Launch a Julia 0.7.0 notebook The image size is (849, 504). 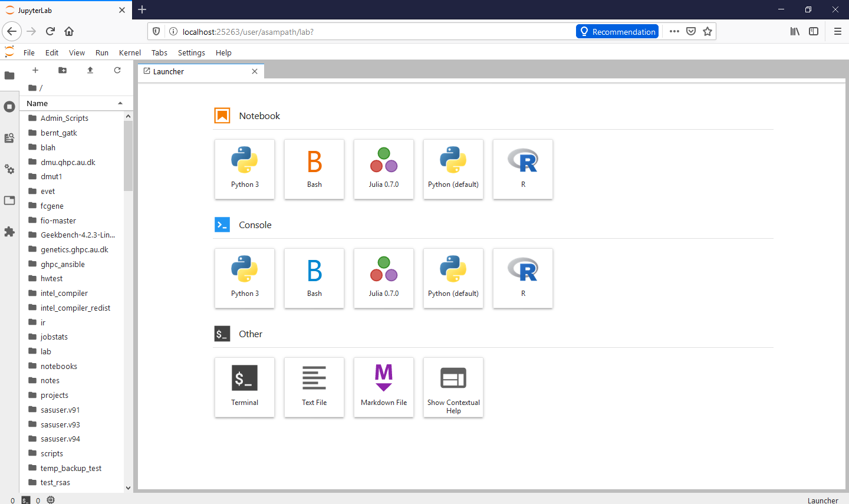[x=384, y=169]
